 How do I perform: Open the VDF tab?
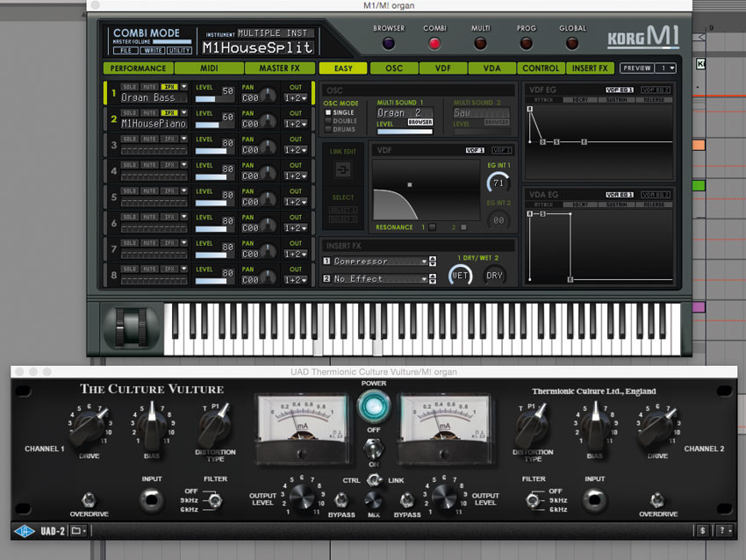443,68
